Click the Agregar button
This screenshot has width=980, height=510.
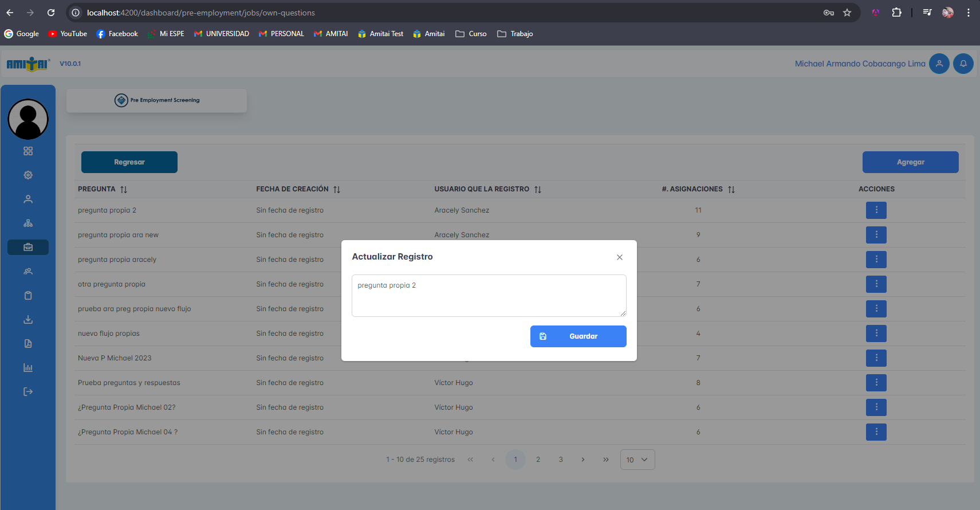tap(910, 162)
